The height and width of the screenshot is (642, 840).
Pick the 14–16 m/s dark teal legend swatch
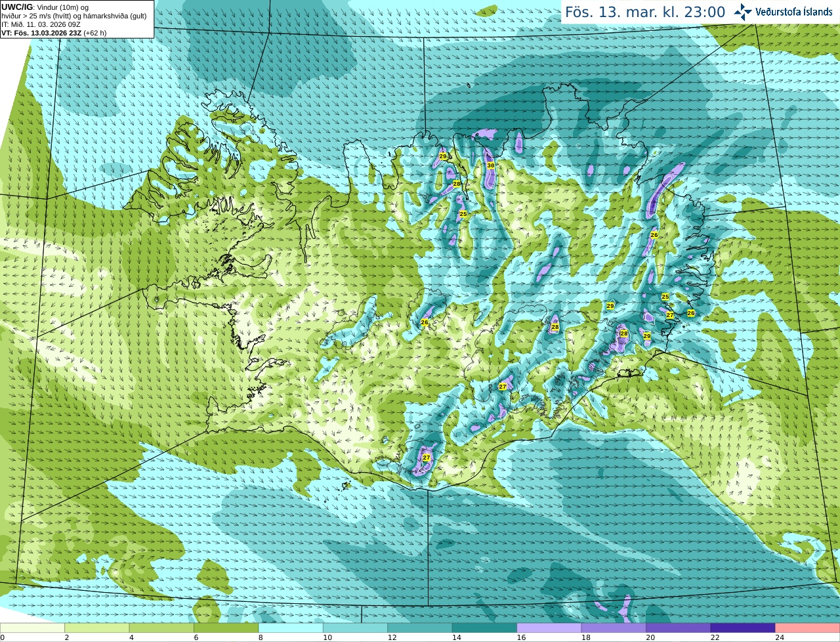pos(485,628)
